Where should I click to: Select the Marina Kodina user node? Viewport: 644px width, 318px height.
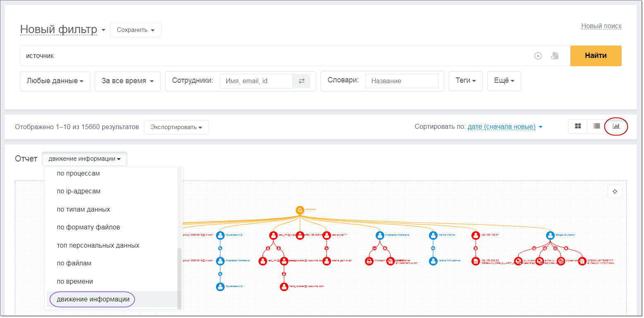pos(433,235)
